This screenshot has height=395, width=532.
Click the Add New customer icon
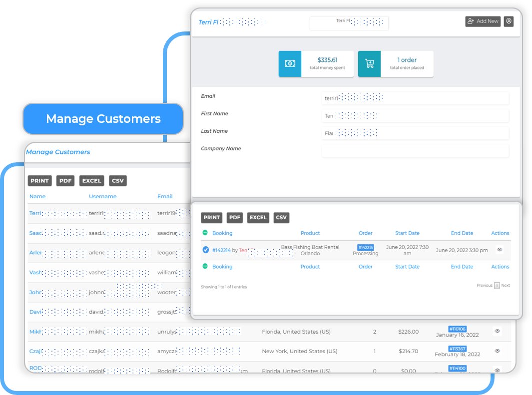point(482,21)
